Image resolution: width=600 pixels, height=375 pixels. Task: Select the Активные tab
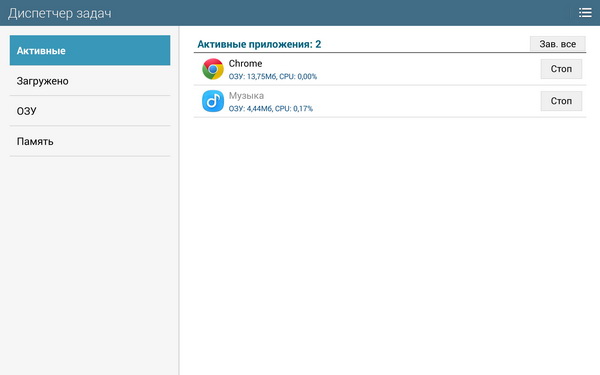click(90, 50)
